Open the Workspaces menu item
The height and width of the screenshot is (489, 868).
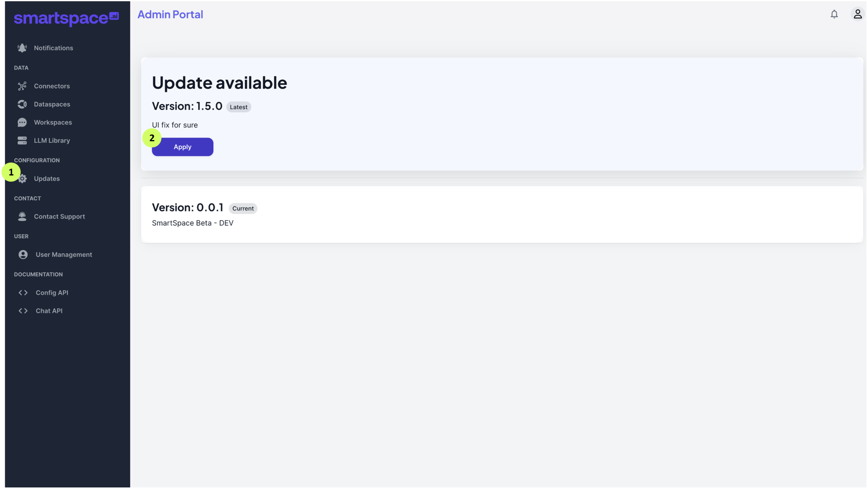pyautogui.click(x=53, y=123)
